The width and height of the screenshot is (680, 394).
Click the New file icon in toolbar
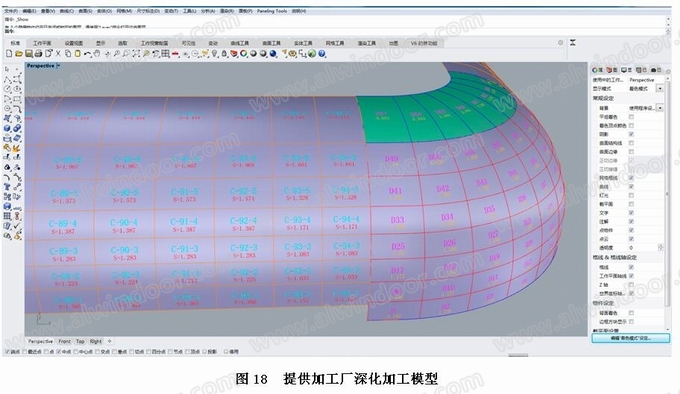pos(9,54)
